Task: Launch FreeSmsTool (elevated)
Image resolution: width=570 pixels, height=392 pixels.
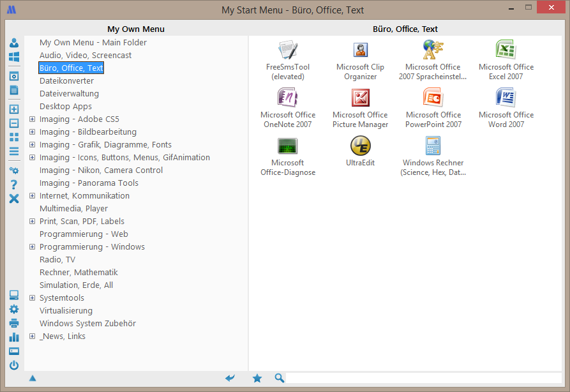Action: (x=288, y=61)
